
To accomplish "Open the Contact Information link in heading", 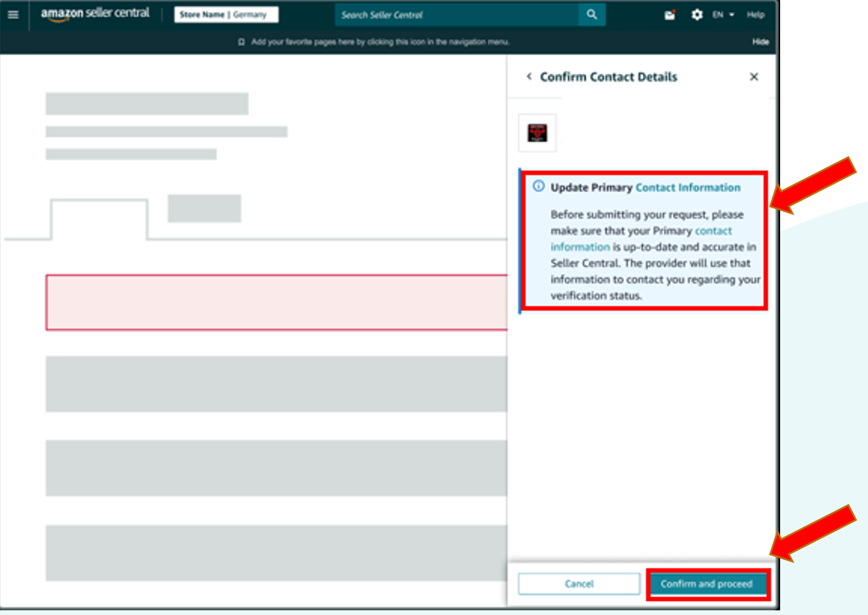I will pyautogui.click(x=688, y=188).
